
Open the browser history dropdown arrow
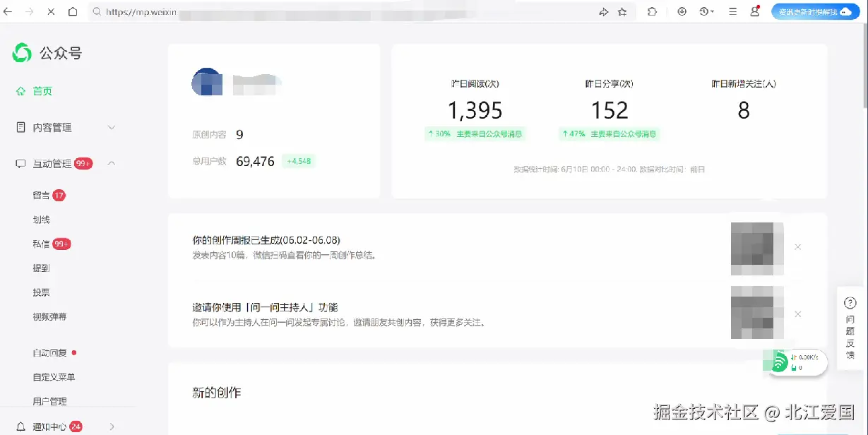pyautogui.click(x=711, y=12)
